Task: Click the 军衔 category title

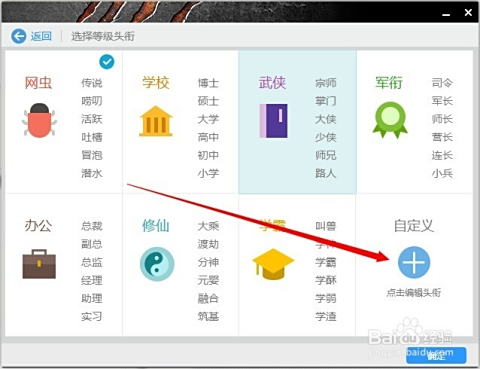Action: (x=389, y=83)
